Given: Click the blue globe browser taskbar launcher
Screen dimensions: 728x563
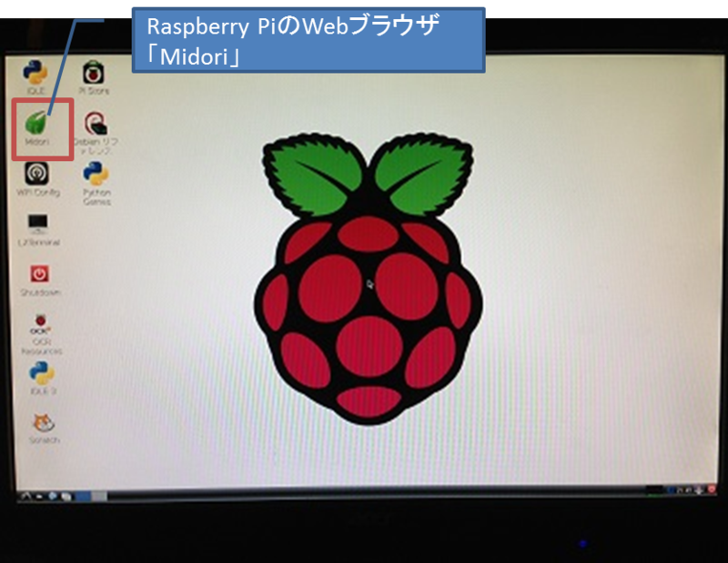Looking at the screenshot, I should click(x=53, y=496).
